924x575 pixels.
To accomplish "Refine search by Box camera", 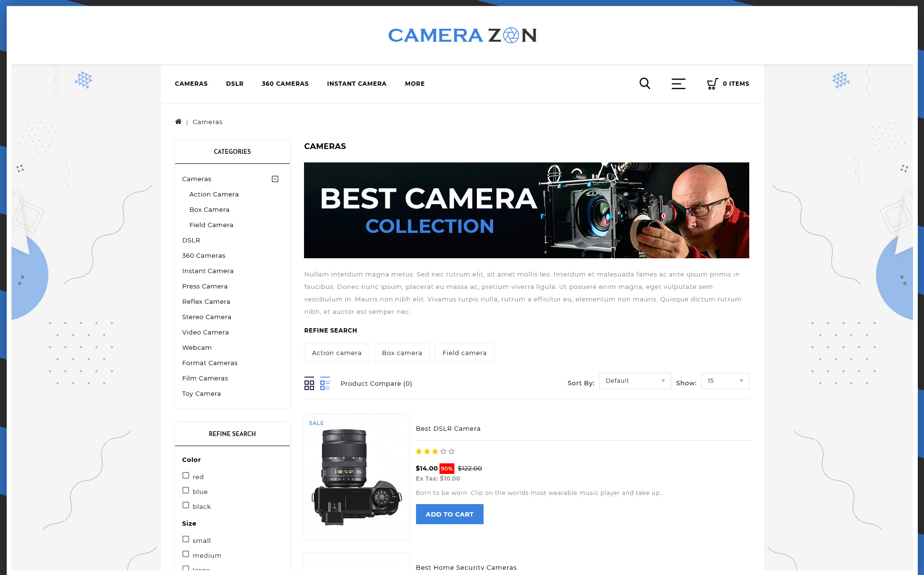I will (402, 353).
